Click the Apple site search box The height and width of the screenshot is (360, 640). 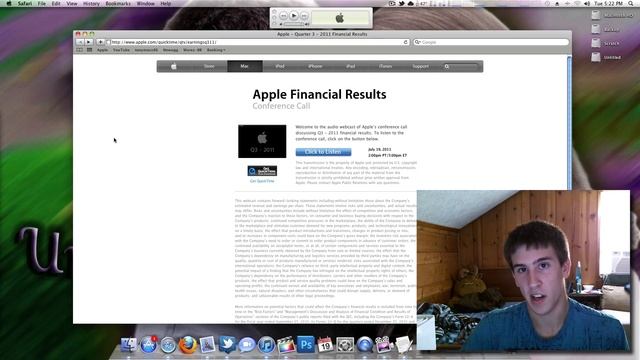point(460,66)
